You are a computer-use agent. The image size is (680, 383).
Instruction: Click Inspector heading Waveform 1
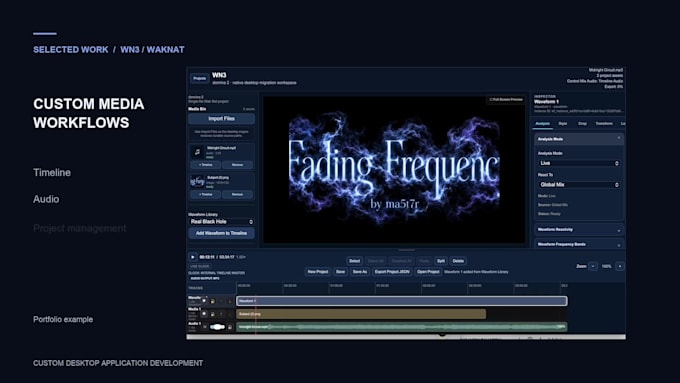click(x=546, y=101)
